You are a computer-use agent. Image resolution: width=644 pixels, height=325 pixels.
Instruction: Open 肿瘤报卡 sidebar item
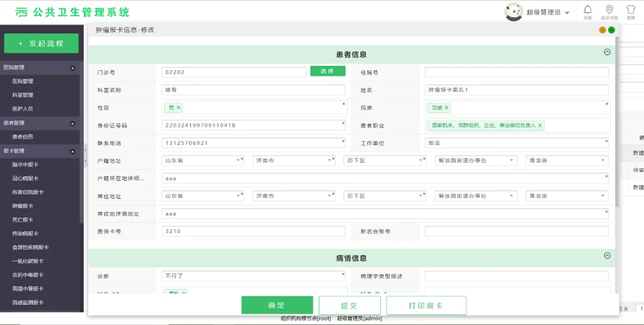(23, 206)
